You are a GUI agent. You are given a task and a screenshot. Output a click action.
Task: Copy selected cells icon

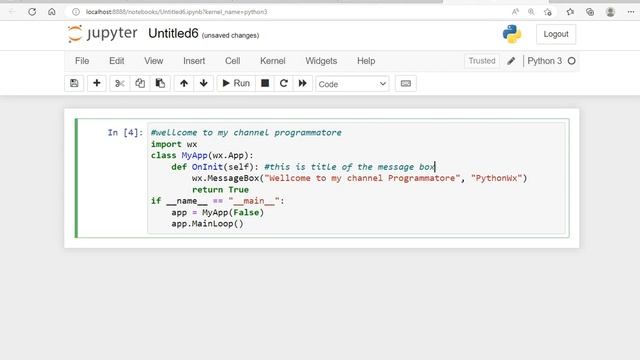pos(140,83)
